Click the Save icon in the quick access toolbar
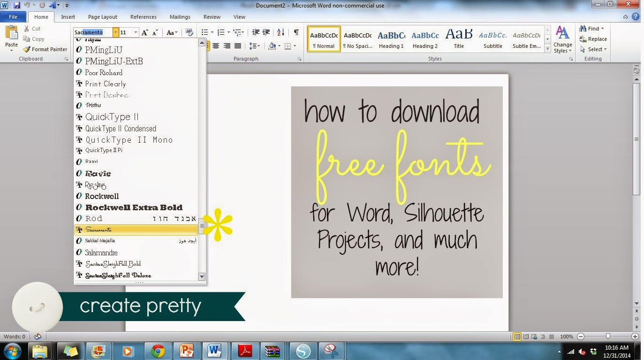Image resolution: width=644 pixels, height=360 pixels. tap(17, 5)
